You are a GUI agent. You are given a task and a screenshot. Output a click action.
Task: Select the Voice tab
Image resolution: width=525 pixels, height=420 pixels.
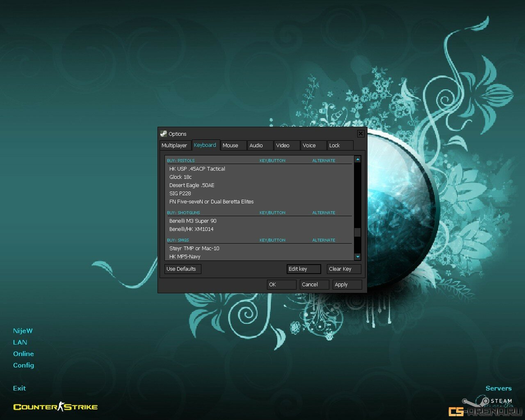(x=309, y=146)
